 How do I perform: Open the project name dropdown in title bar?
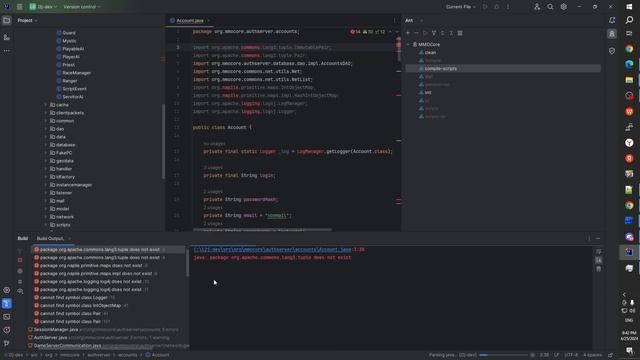coord(43,7)
